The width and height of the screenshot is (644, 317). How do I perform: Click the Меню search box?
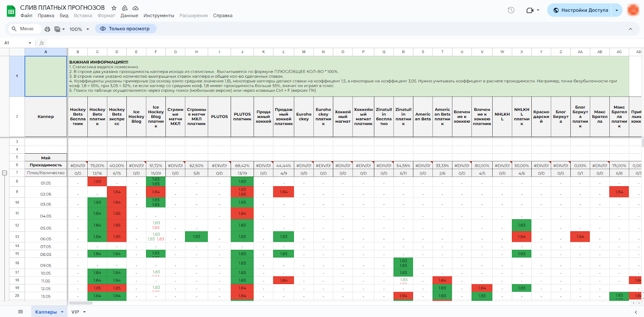click(x=24, y=29)
